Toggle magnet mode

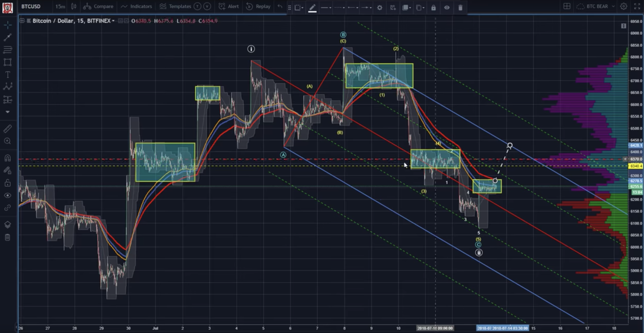click(8, 158)
